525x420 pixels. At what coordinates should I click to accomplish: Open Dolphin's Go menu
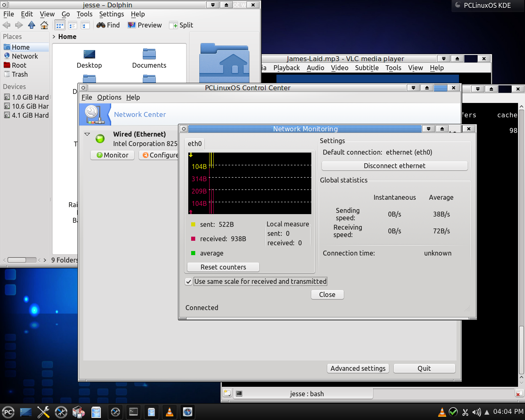click(x=66, y=14)
